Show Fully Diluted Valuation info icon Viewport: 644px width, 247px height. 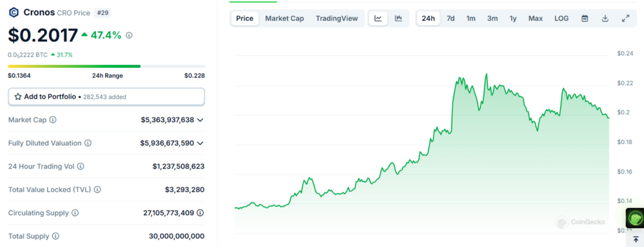(x=88, y=143)
